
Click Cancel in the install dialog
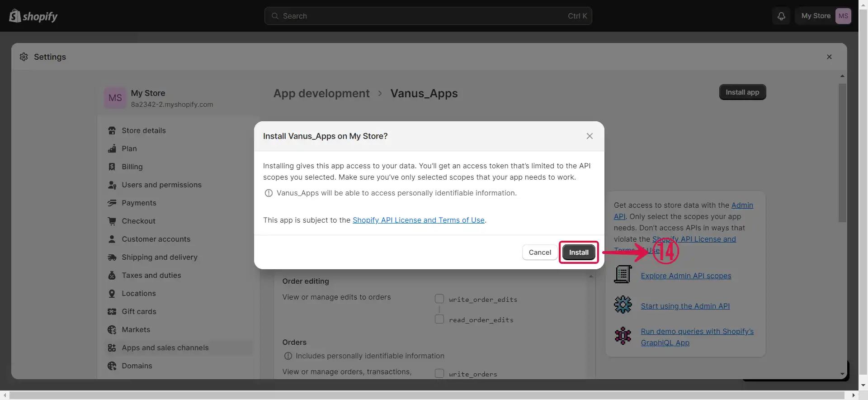[540, 252]
